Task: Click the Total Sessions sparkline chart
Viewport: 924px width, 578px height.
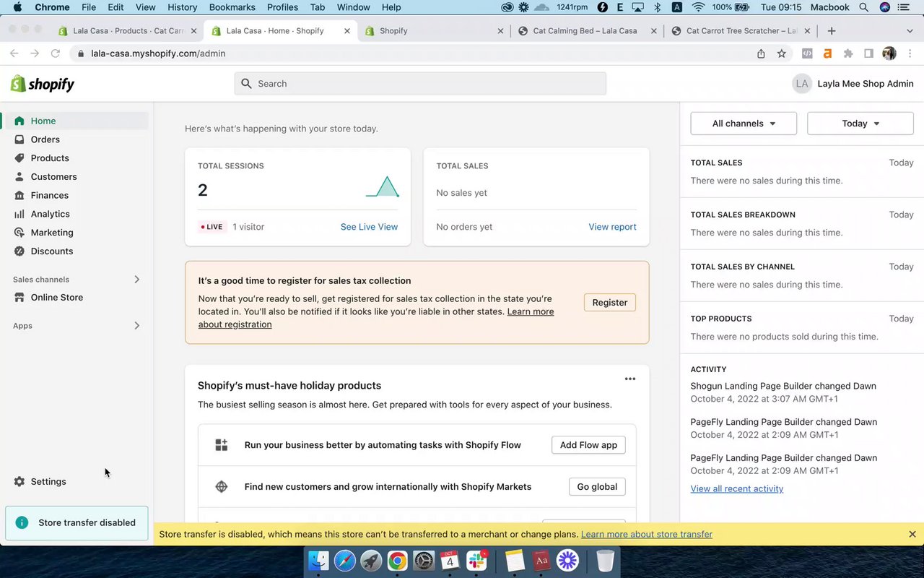Action: (x=383, y=187)
